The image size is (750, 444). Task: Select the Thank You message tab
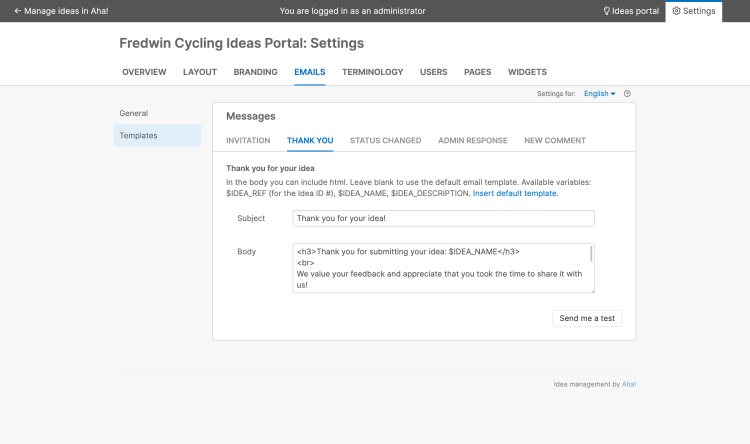[x=310, y=141]
